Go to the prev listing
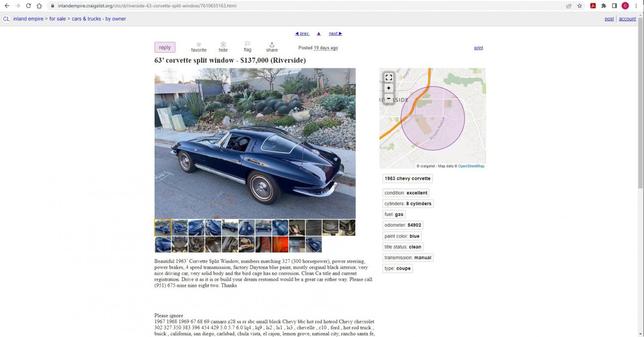The height and width of the screenshot is (337, 644). tap(302, 33)
